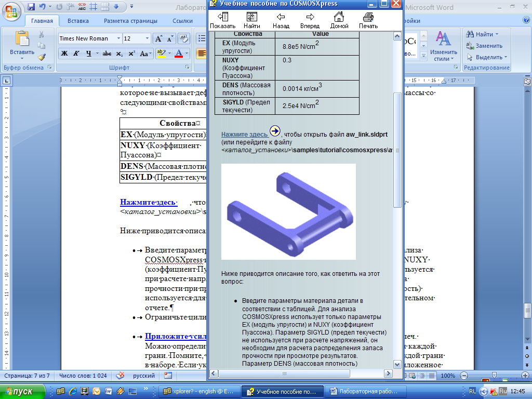Clear formatting with eraser icon
This screenshot has height=399, width=532.
(183, 38)
